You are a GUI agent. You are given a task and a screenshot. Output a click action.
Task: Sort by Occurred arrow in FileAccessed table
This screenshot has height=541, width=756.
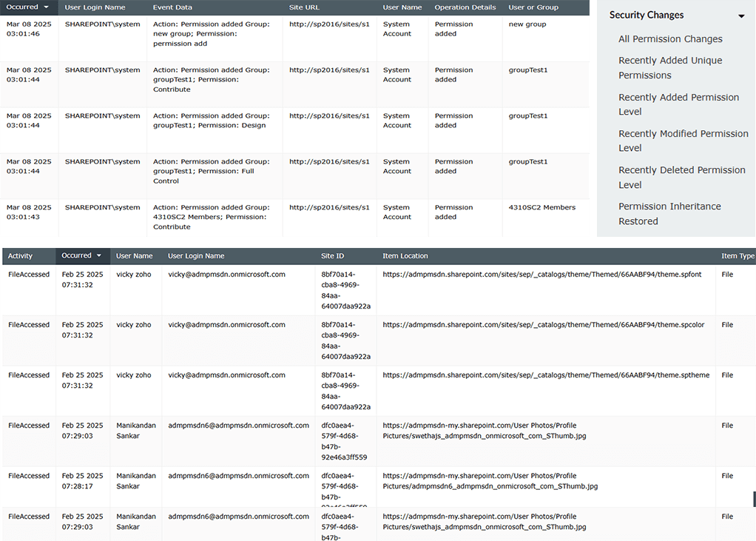[99, 255]
